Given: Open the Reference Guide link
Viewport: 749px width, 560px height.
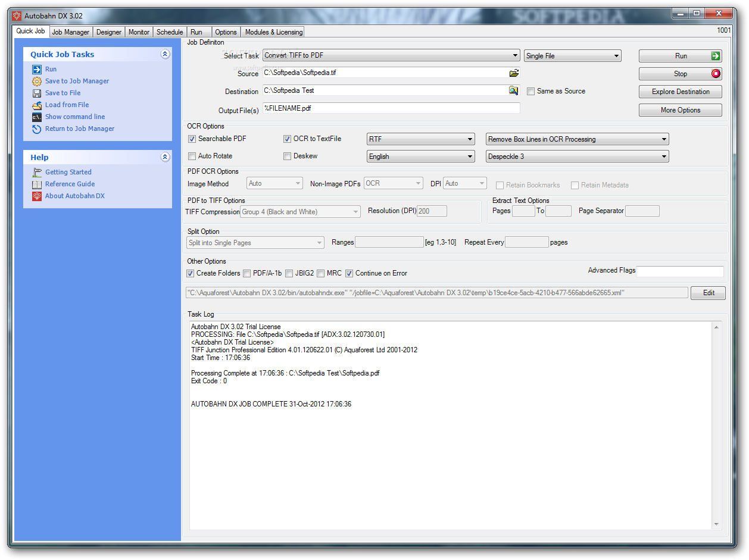Looking at the screenshot, I should pos(70,184).
